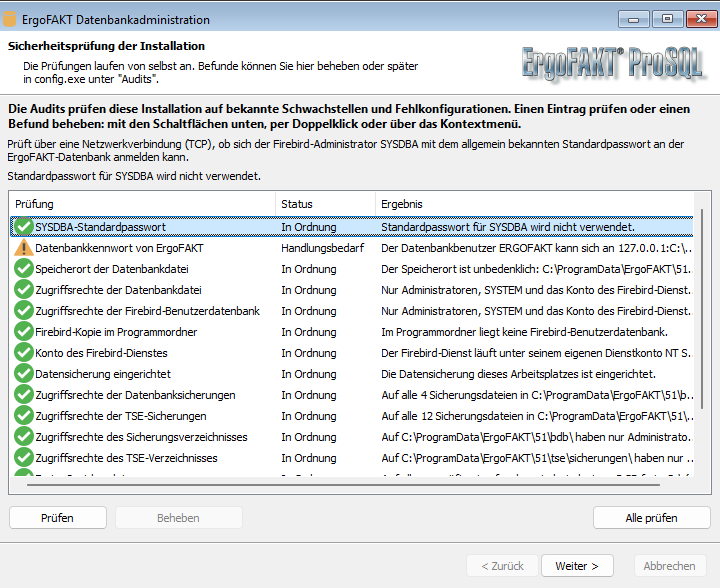The height and width of the screenshot is (588, 720).
Task: Click the Handlungsbedarf status cell
Action: click(x=323, y=248)
